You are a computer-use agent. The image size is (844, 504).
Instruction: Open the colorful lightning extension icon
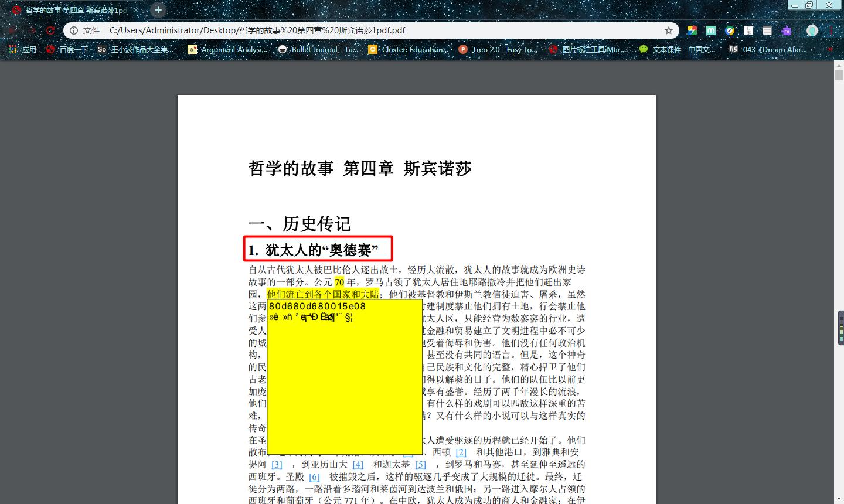click(692, 30)
